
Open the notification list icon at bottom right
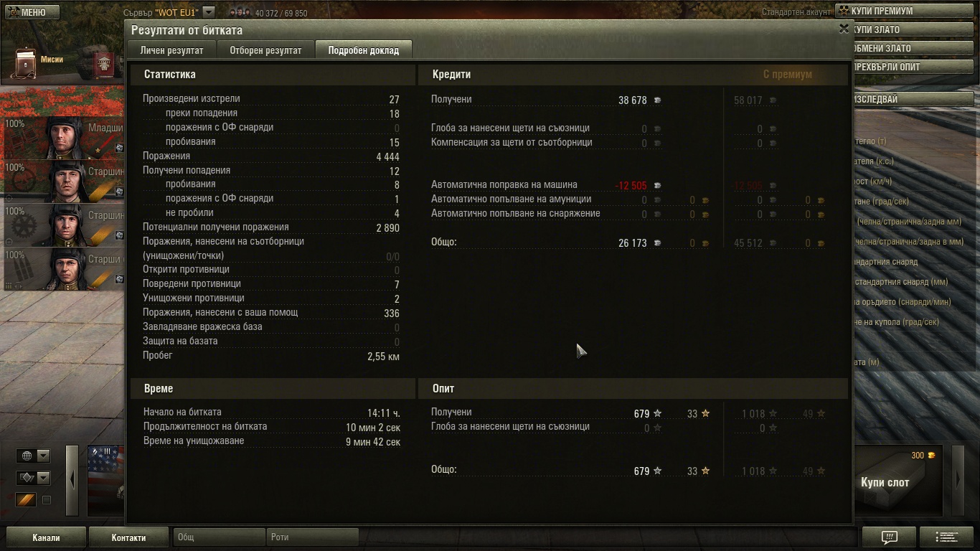click(947, 537)
